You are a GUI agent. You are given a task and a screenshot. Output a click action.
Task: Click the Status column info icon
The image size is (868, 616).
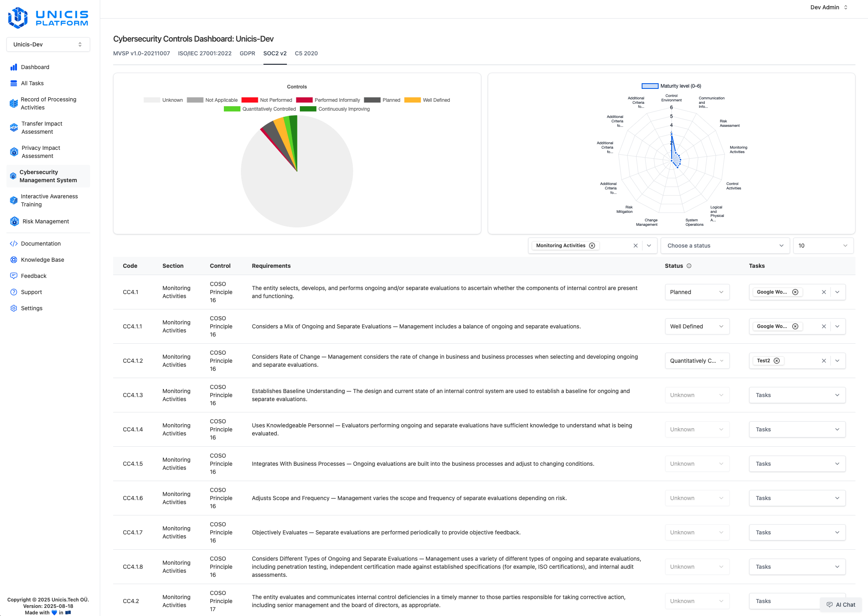(689, 266)
